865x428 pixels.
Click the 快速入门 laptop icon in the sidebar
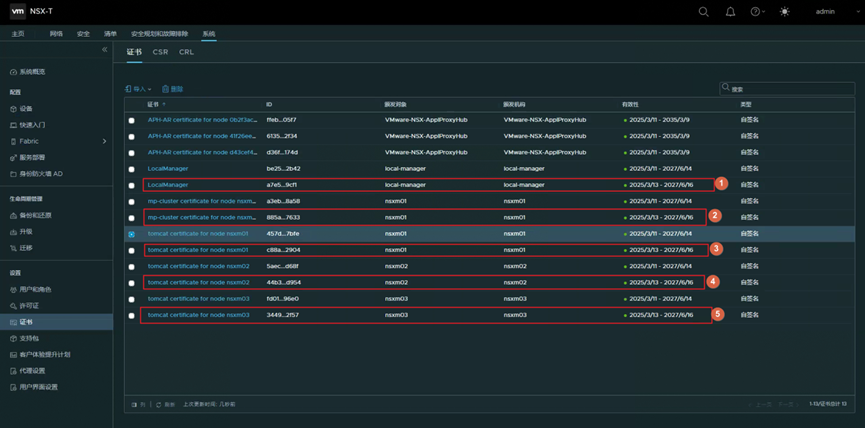(14, 125)
